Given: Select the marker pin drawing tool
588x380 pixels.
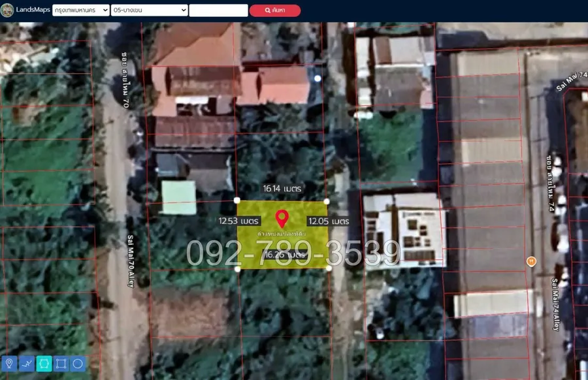Looking at the screenshot, I should click(x=10, y=364).
